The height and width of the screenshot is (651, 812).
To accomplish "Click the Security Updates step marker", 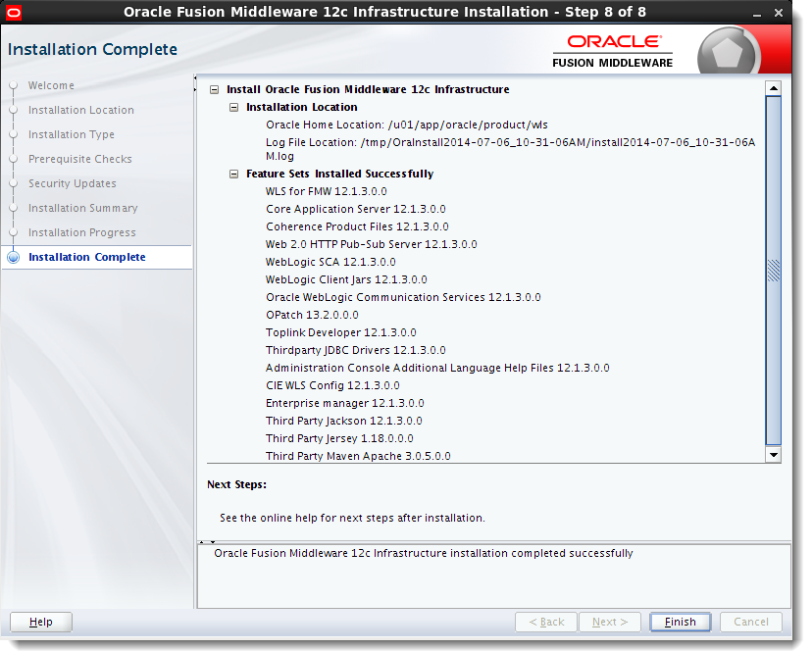I will coord(12,183).
